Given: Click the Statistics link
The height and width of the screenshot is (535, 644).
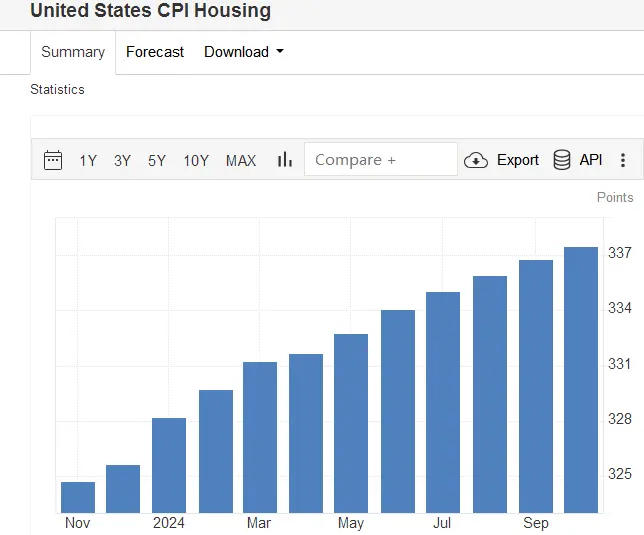Looking at the screenshot, I should point(58,90).
